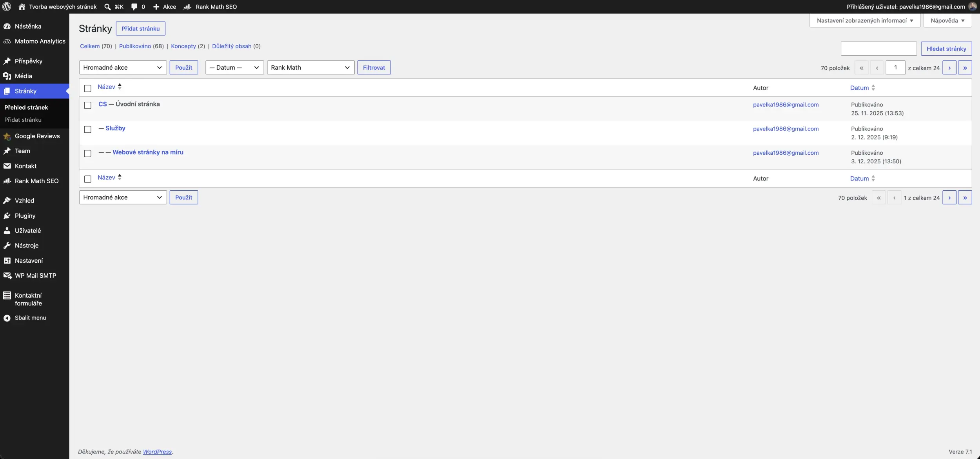Screen dimensions: 980x459
Task: Click the Google Reviews star icon
Action: tap(7, 136)
